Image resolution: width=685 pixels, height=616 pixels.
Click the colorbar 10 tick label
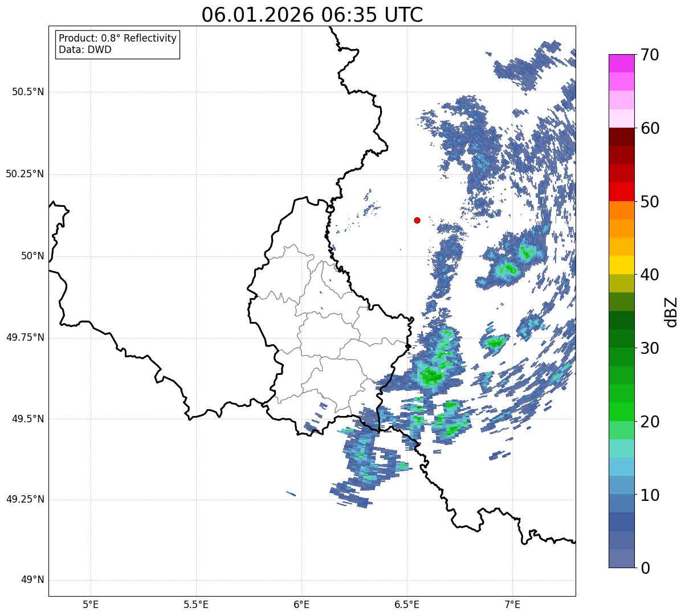click(650, 495)
